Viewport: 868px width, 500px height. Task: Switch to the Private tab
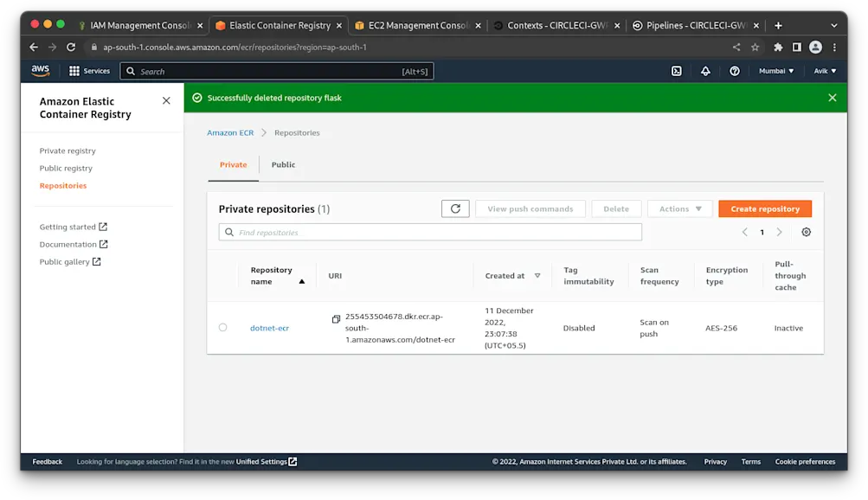(x=233, y=165)
